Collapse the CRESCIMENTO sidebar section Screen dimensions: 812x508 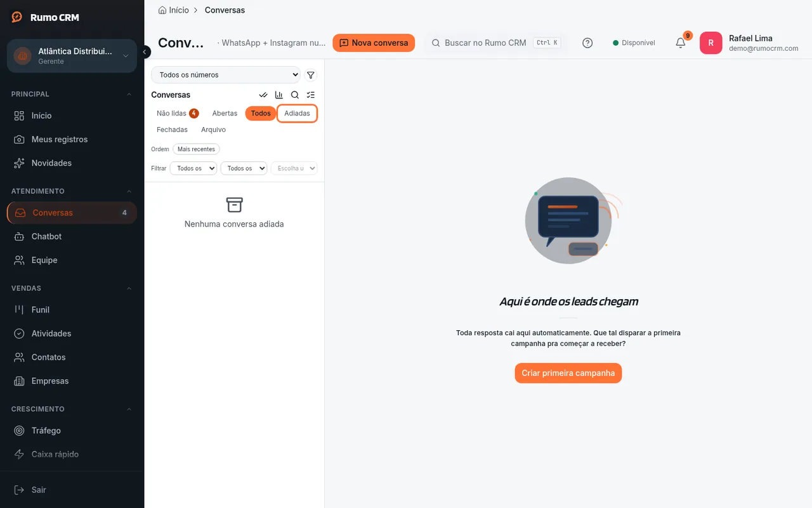[x=72, y=409]
